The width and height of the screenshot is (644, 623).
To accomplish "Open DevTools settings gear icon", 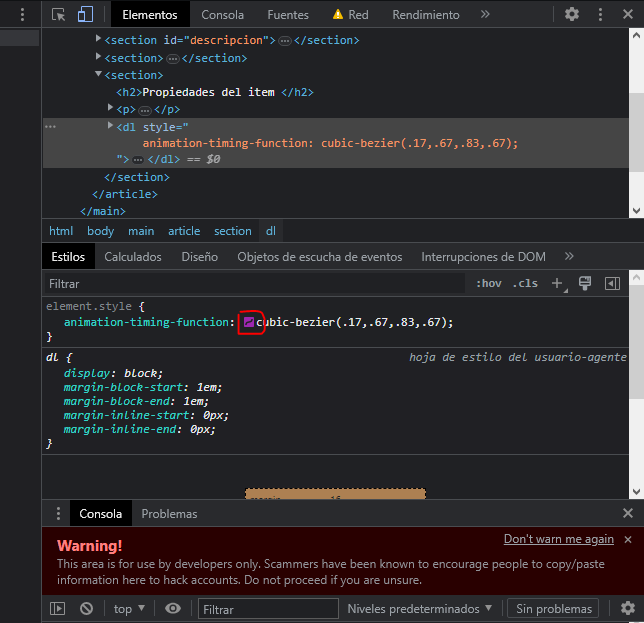I will tap(572, 15).
